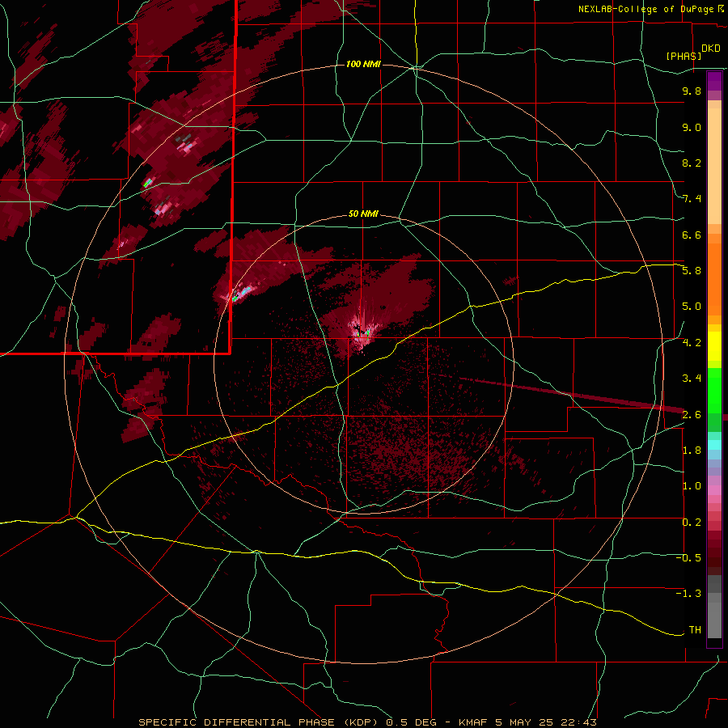
Task: Click the gray bottom segment of the color bar
Action: [x=714, y=607]
